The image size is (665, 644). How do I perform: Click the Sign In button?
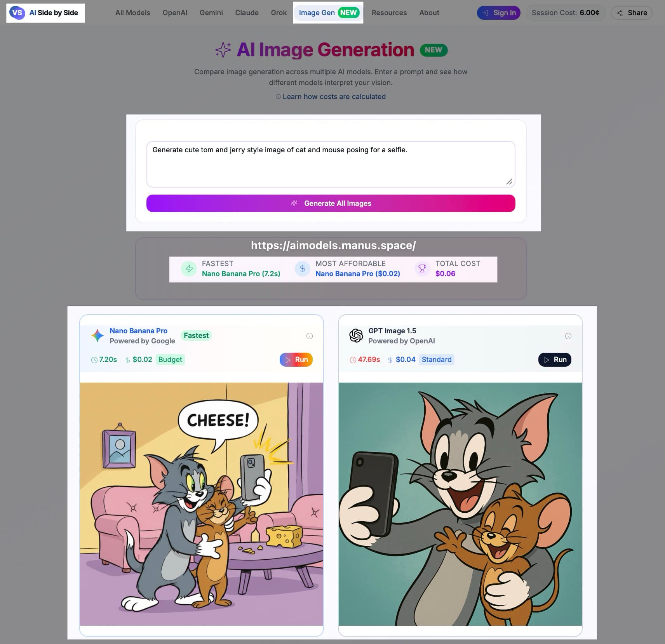click(x=499, y=13)
